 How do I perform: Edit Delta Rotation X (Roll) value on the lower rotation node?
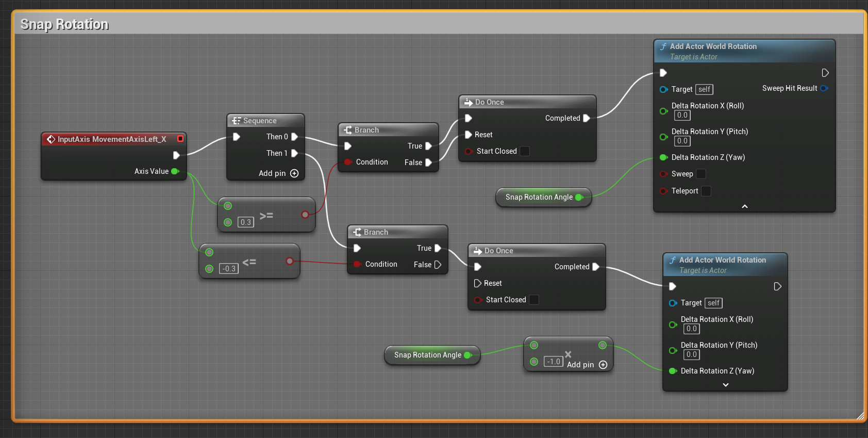click(x=692, y=329)
